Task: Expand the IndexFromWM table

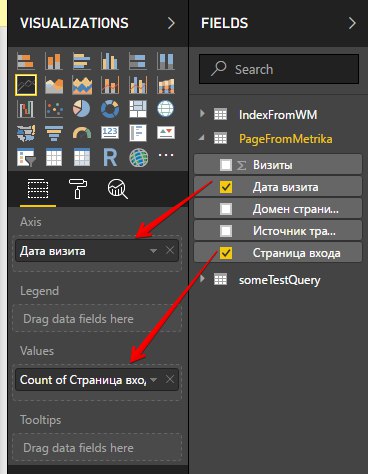Action: [202, 114]
